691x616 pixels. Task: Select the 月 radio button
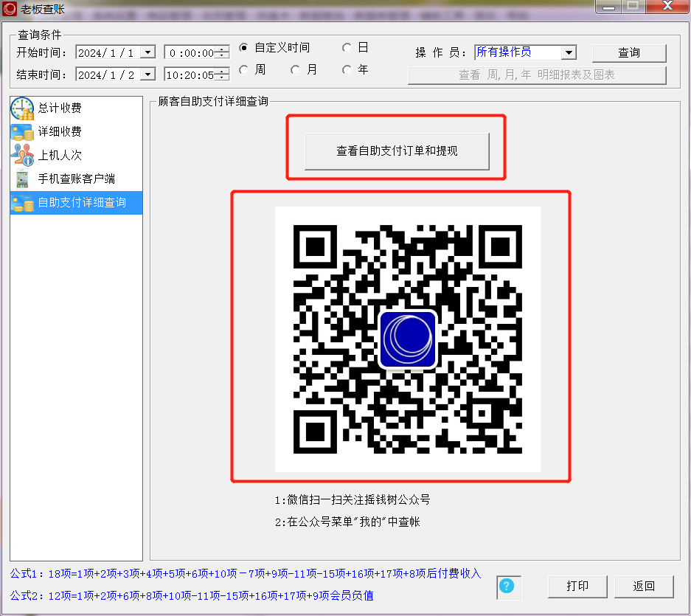coord(295,69)
